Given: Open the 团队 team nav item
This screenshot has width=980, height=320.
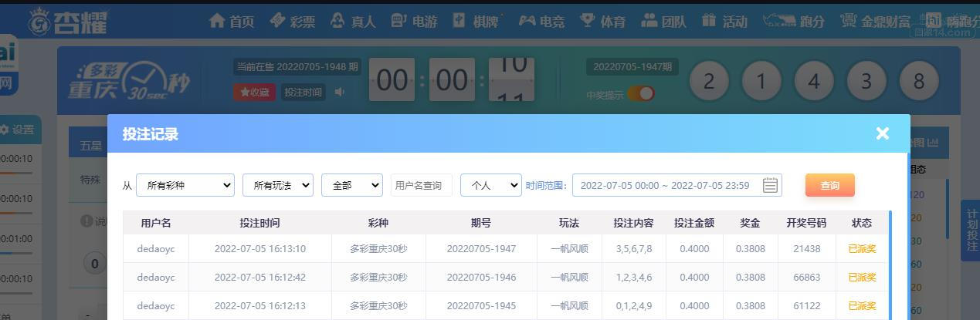Looking at the screenshot, I should 663,22.
